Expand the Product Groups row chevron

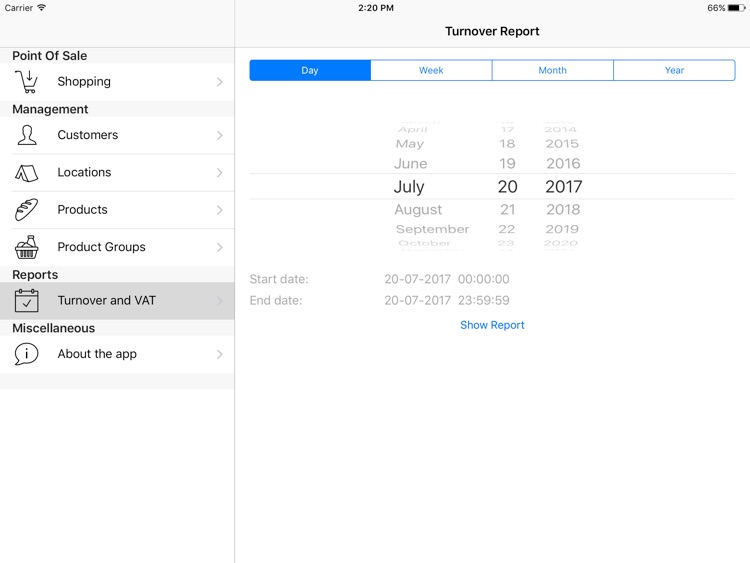click(x=220, y=247)
